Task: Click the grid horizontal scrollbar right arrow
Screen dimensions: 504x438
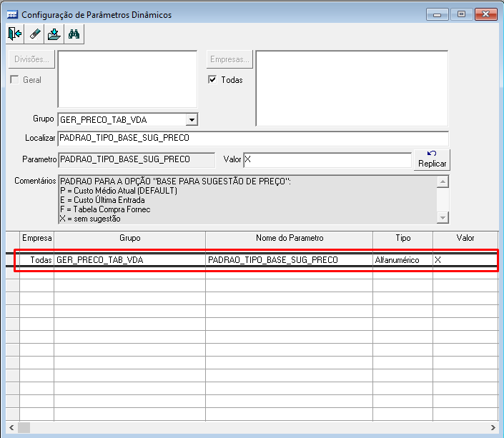Action: coord(493,428)
